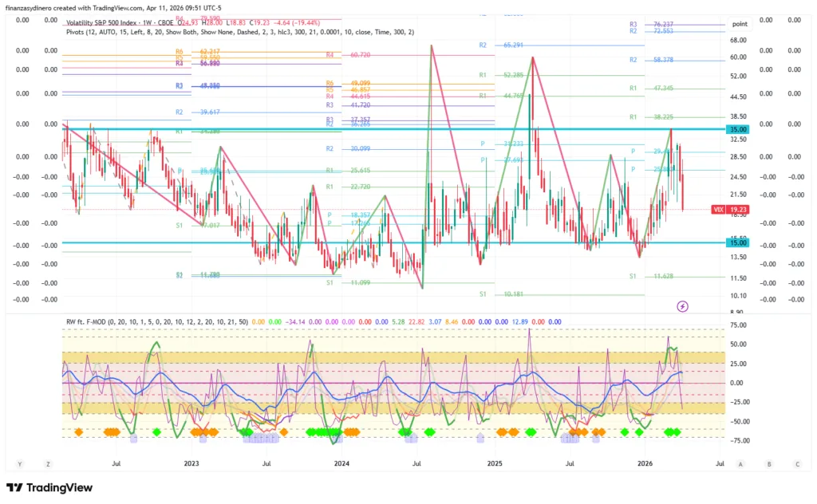Select the circled B marker at bottom right

[x=769, y=463]
